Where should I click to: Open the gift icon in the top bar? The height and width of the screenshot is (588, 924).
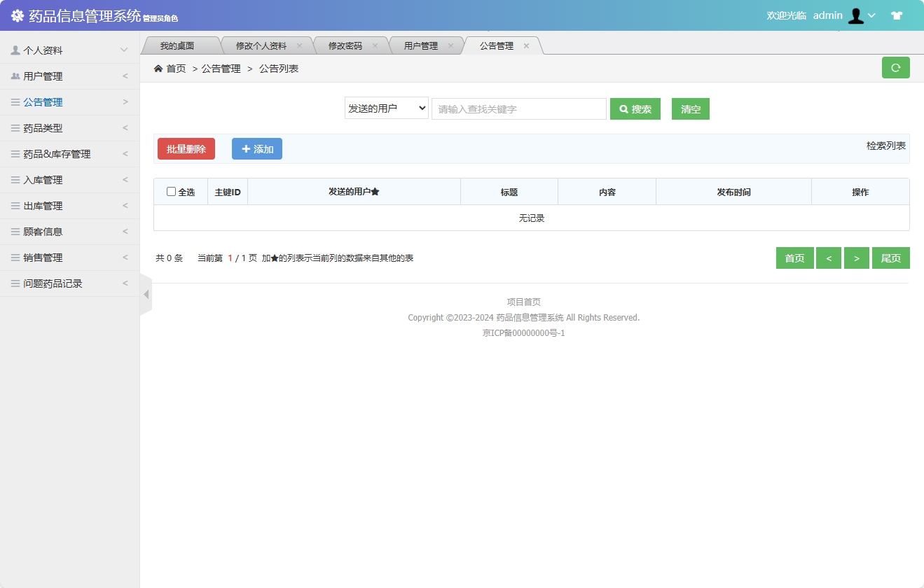897,14
